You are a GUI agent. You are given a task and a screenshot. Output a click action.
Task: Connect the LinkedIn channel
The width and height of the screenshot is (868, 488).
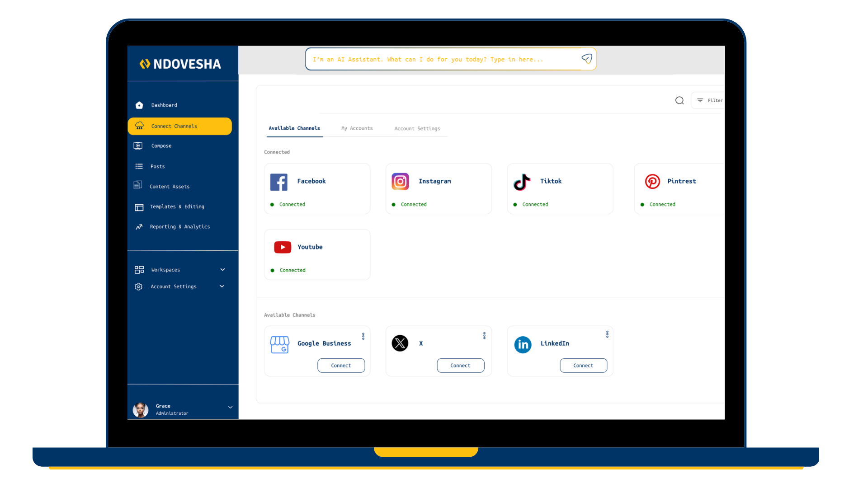(583, 365)
